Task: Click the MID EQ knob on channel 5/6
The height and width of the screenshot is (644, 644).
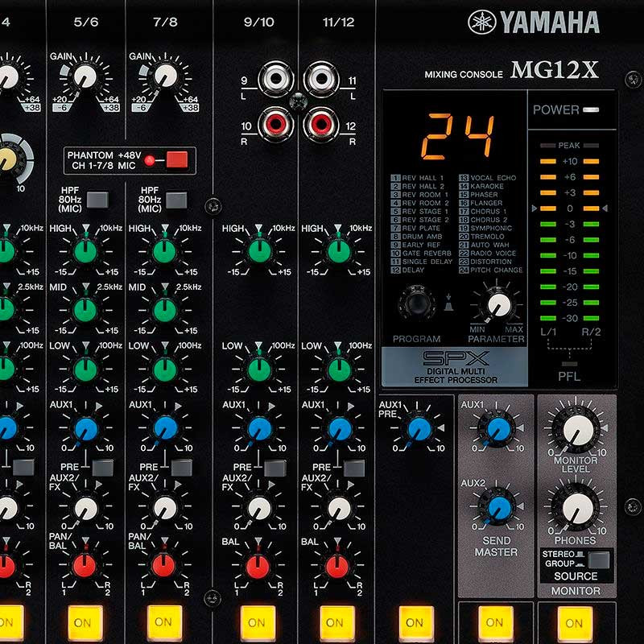Action: click(x=85, y=310)
